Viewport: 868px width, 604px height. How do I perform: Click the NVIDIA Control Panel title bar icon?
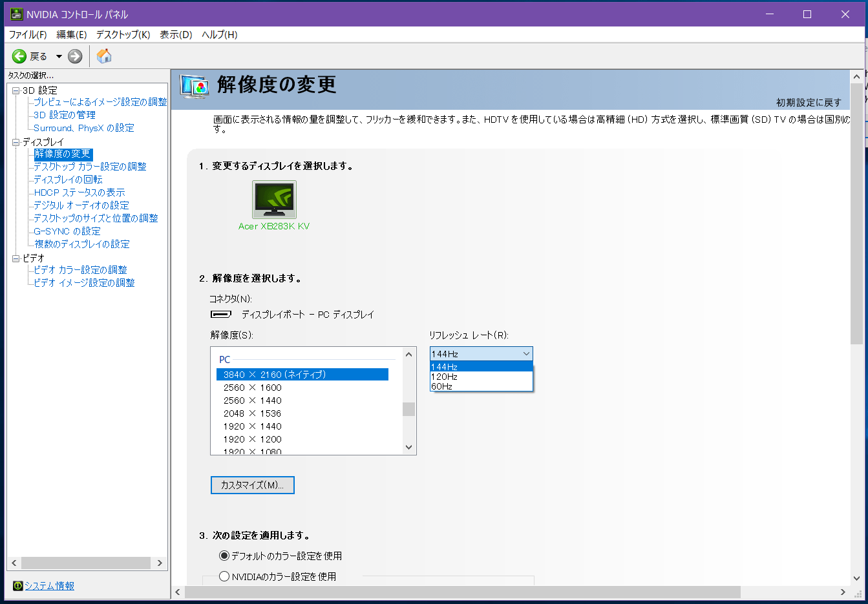tap(16, 14)
